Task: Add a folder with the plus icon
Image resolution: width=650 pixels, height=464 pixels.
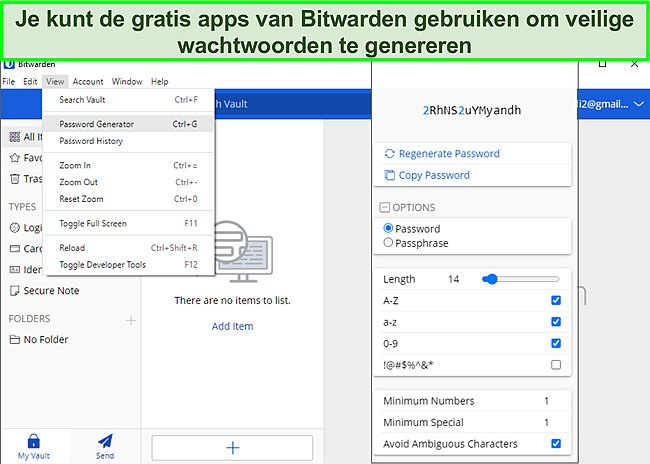Action: [x=131, y=321]
